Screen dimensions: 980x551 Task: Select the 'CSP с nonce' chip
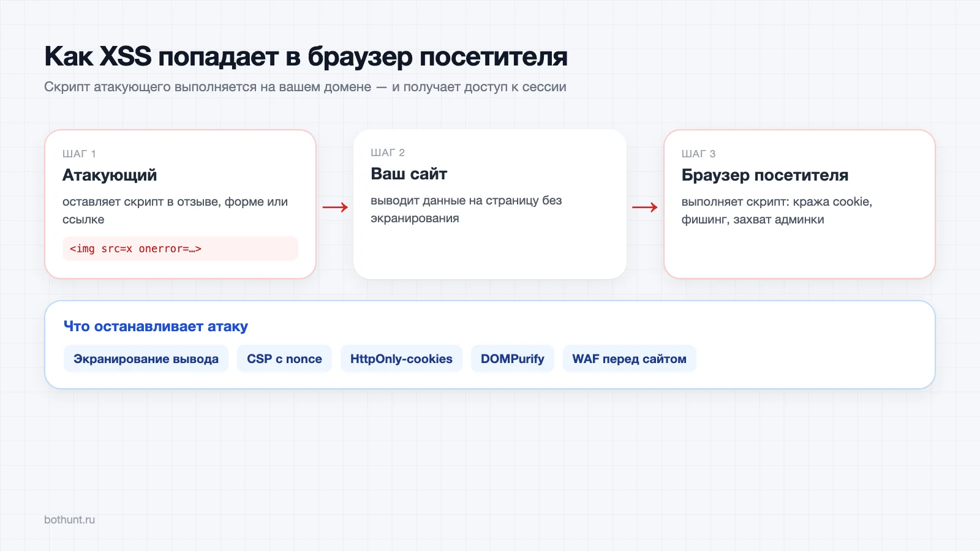pos(284,359)
